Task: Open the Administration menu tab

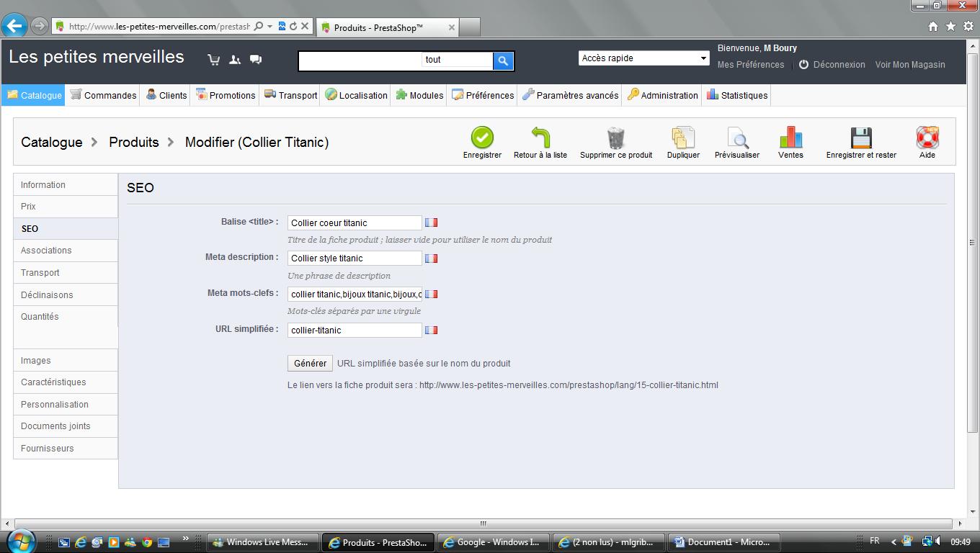Action: click(x=662, y=95)
